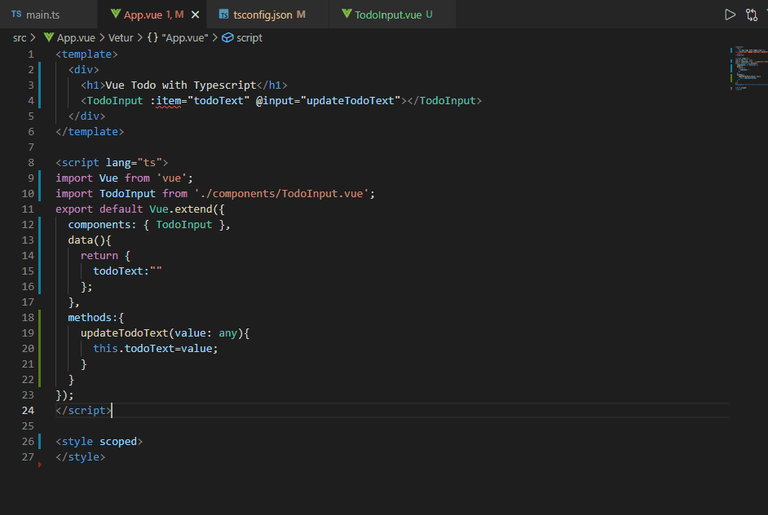
Task: Click 'todoText:""' on line 15
Action: click(127, 271)
